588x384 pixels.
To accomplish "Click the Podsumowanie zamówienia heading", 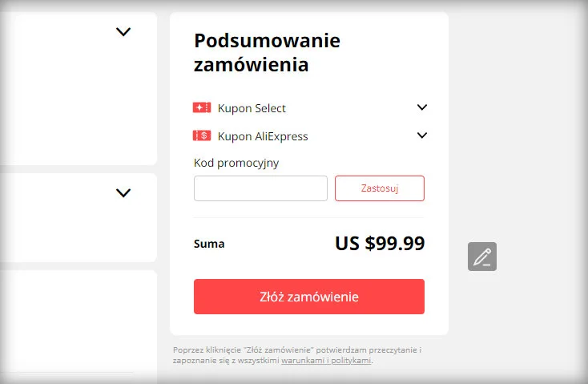I will [x=267, y=53].
